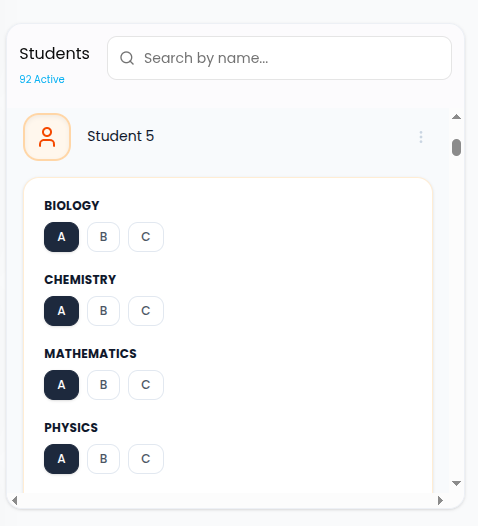Click the scroll down arrow
This screenshot has height=526, width=478.
[x=456, y=483]
